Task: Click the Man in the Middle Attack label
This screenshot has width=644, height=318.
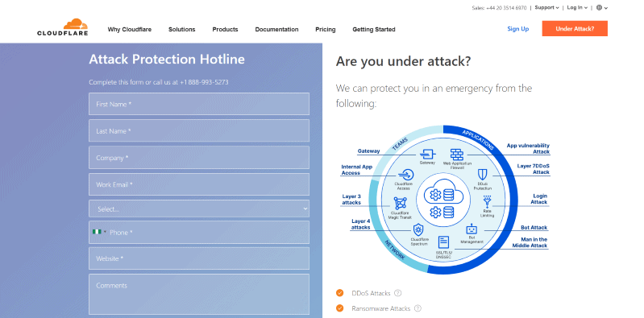Action: click(530, 242)
